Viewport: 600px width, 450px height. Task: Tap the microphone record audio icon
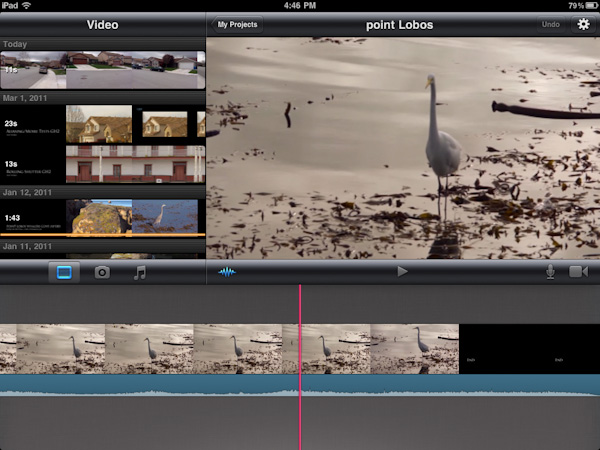point(550,272)
